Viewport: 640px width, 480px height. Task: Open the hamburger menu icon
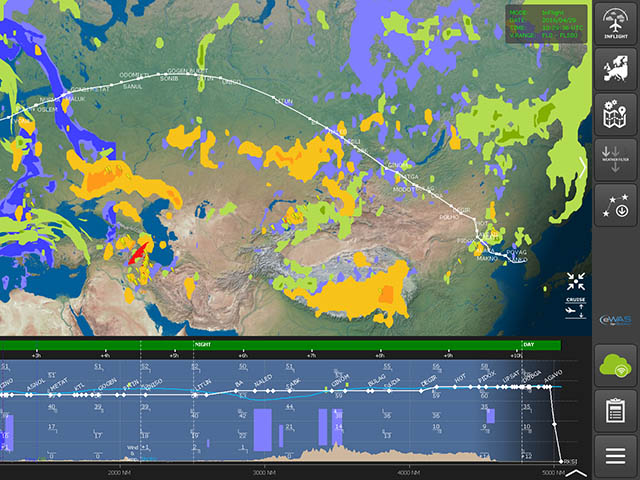(x=616, y=456)
